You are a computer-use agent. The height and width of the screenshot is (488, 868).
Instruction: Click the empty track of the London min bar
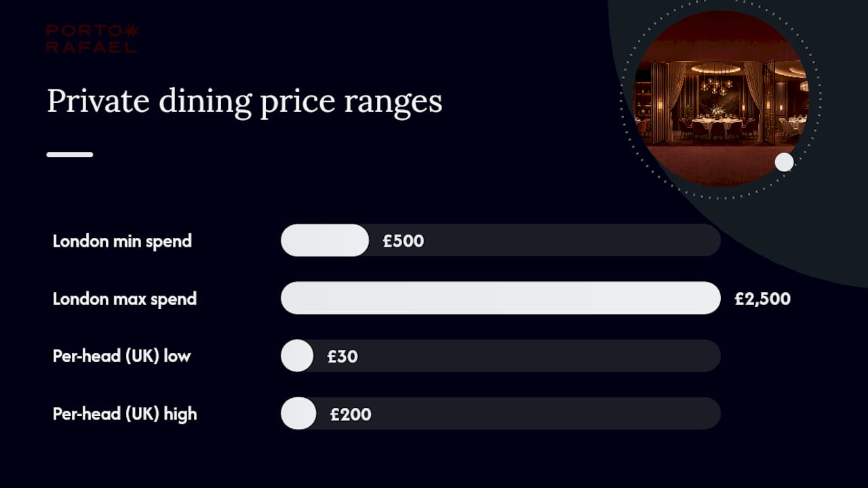(570, 240)
